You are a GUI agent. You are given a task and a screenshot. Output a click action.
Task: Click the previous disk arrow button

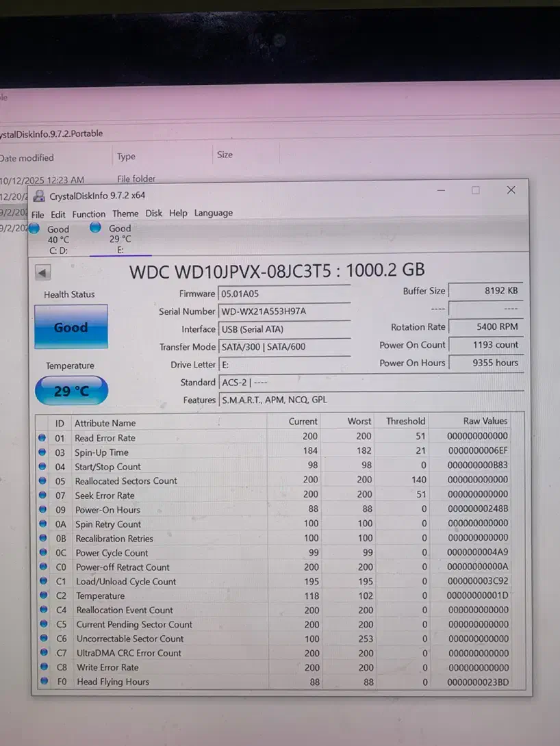43,273
